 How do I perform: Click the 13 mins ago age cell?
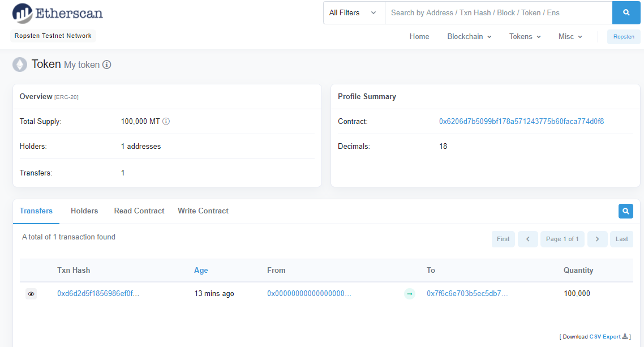[214, 293]
